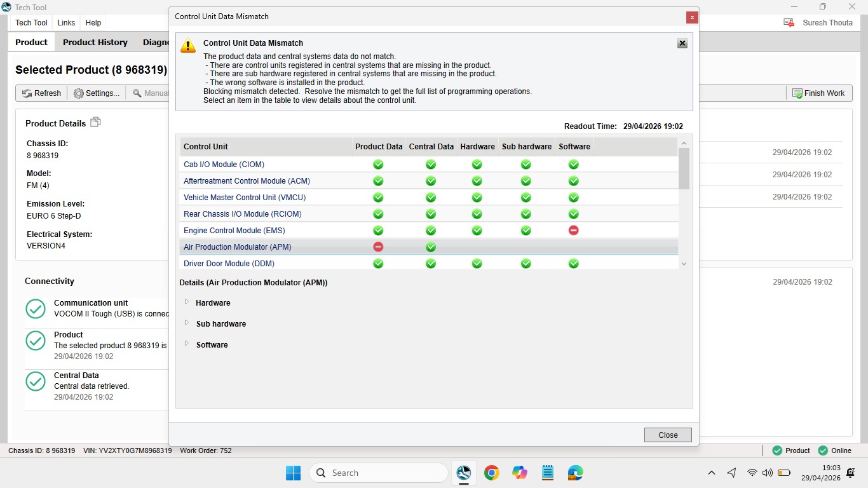Open Tech Tool from the taskbar icon
The height and width of the screenshot is (488, 868).
[x=464, y=473]
